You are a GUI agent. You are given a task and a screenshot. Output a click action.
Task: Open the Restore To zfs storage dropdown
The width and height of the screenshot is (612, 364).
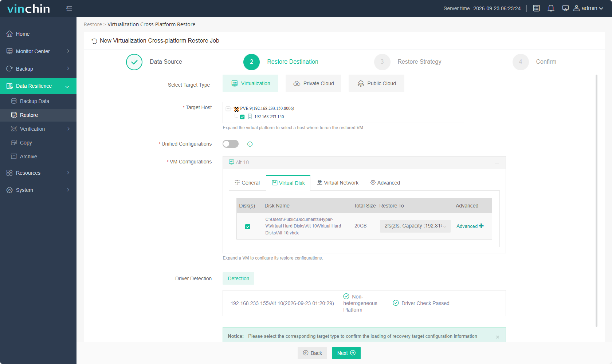[x=415, y=226]
